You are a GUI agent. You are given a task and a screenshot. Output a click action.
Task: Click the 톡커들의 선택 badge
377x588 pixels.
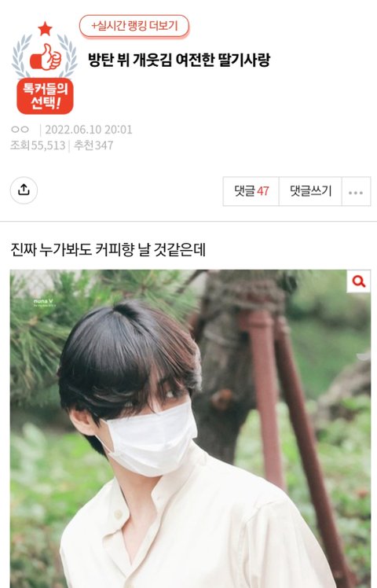pos(45,96)
